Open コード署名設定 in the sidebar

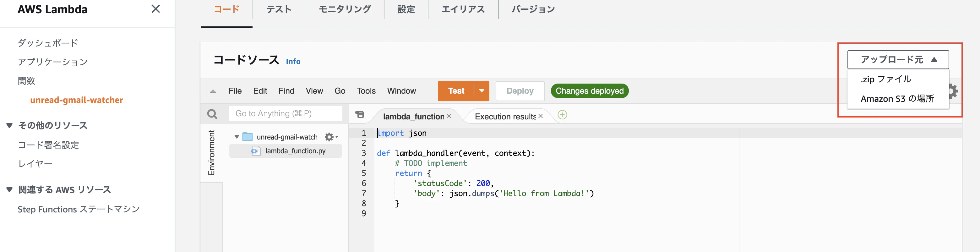(48, 145)
